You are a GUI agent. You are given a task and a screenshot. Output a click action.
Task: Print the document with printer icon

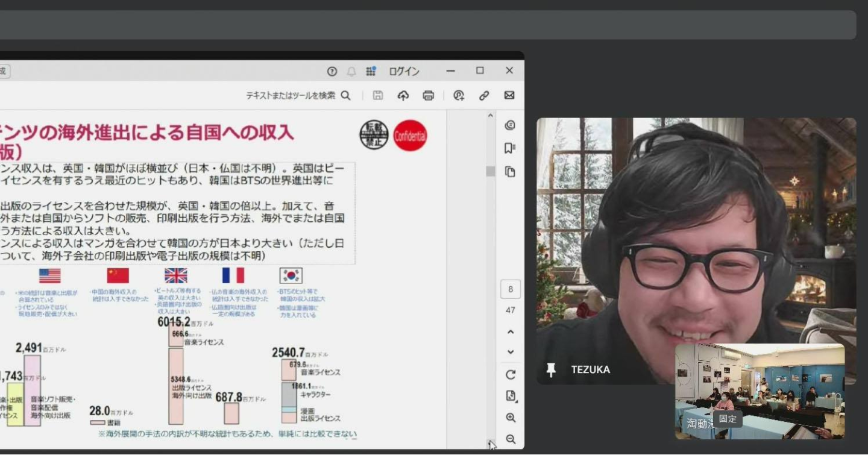(429, 95)
